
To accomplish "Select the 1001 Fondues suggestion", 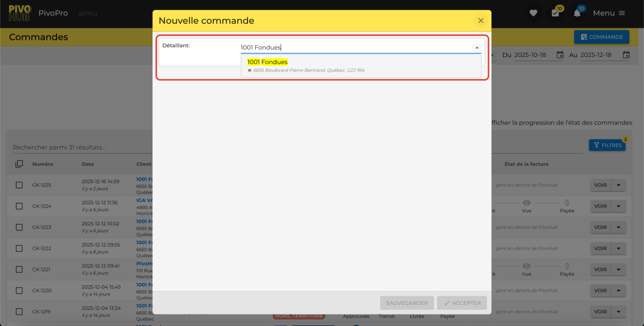I will point(361,66).
